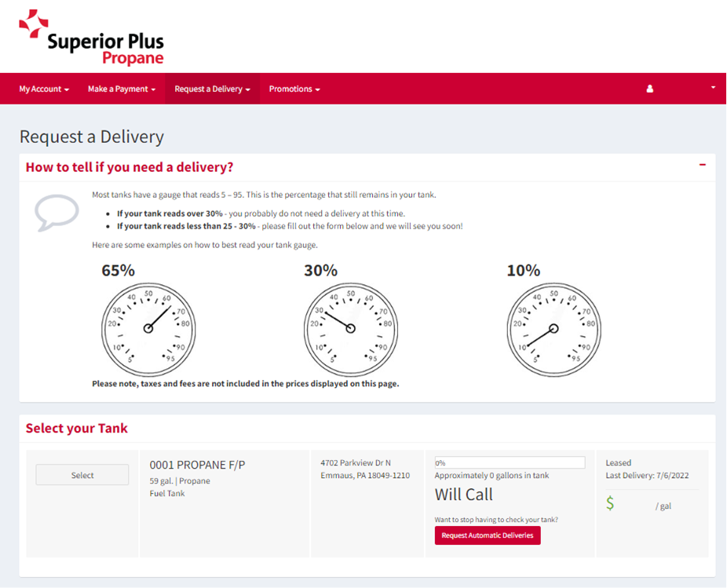Viewport: 727px width, 588px height.
Task: Open the Make a Payment menu
Action: 122,89
